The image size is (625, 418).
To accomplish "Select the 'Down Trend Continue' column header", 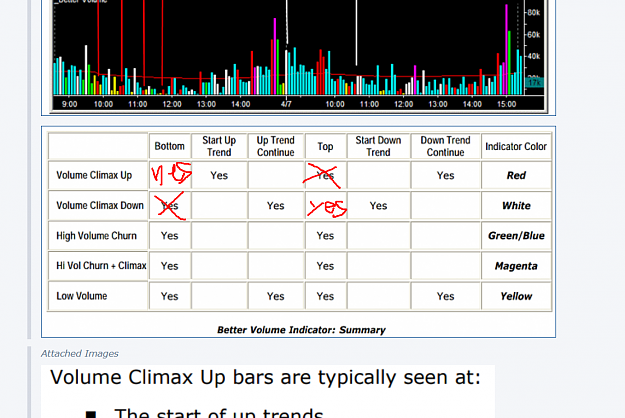I will coord(445,146).
